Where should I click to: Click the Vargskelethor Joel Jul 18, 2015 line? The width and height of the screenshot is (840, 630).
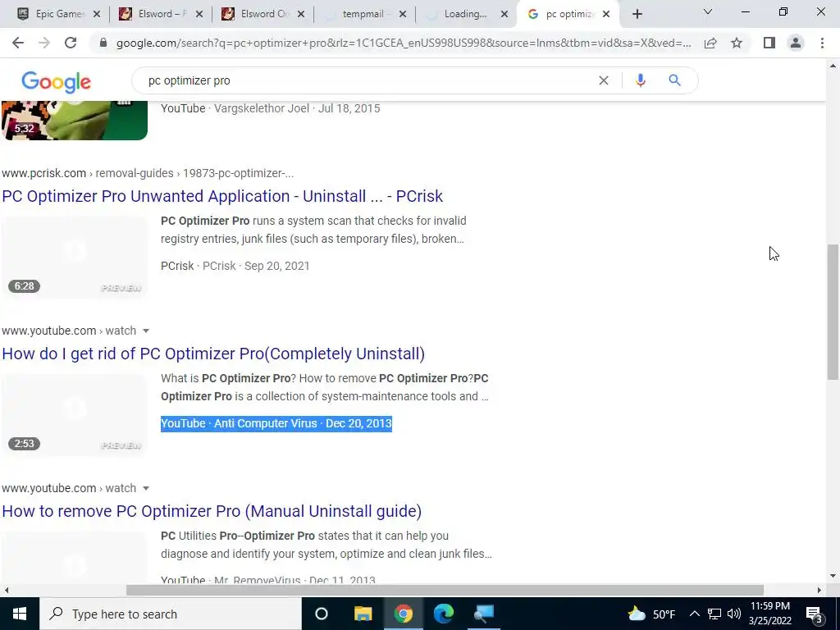click(x=271, y=108)
